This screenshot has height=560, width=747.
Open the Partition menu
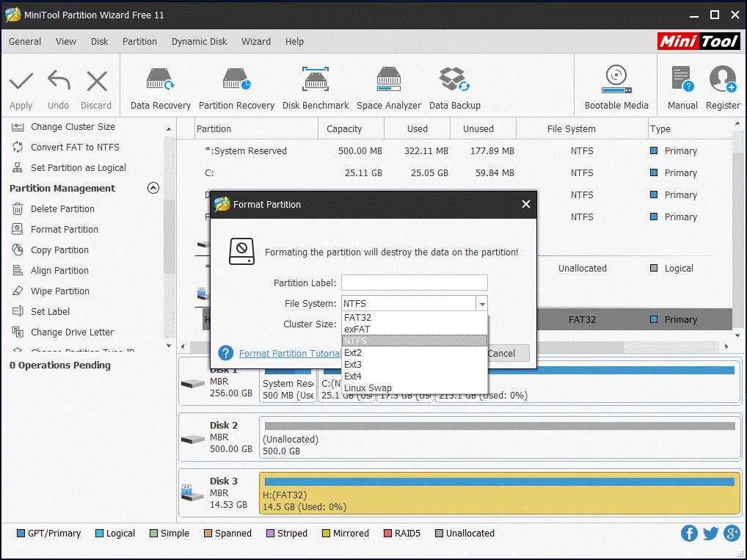pos(139,41)
